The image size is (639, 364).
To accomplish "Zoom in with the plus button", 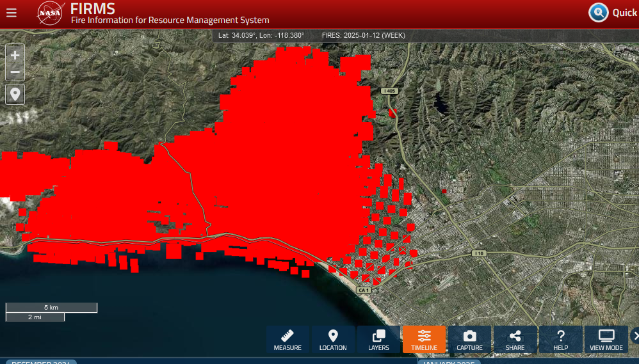I will click(15, 55).
